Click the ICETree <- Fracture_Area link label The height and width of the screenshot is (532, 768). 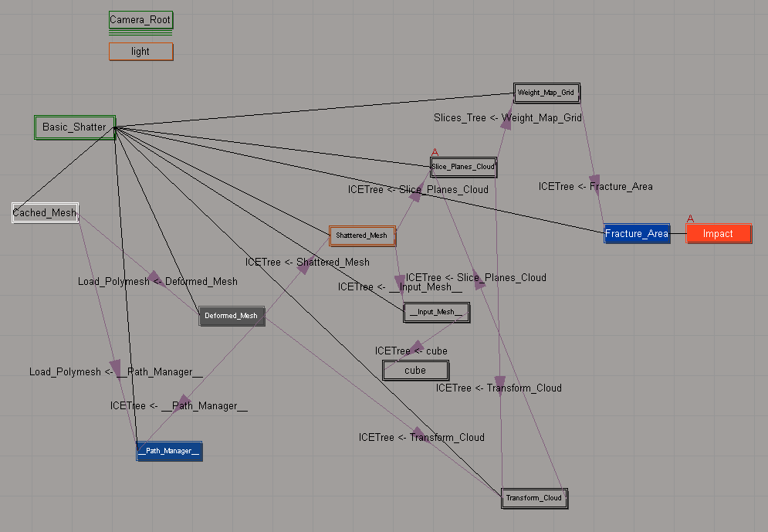(595, 187)
